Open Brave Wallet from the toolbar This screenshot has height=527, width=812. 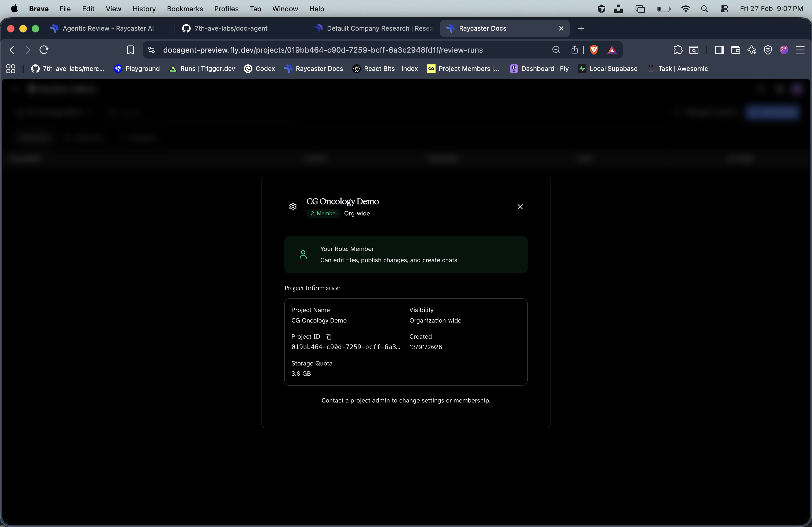[735, 50]
